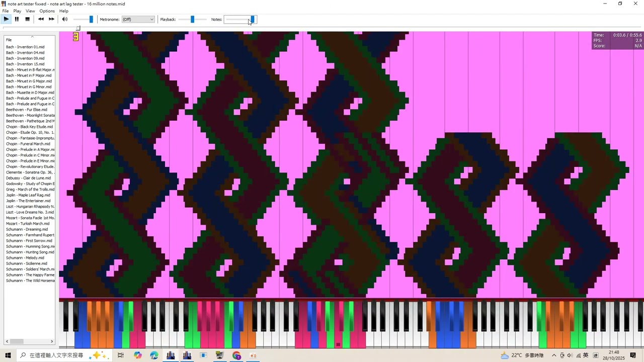The height and width of the screenshot is (362, 644).
Task: Select Bach - Minuet in G Minor.mid
Action: point(29,86)
